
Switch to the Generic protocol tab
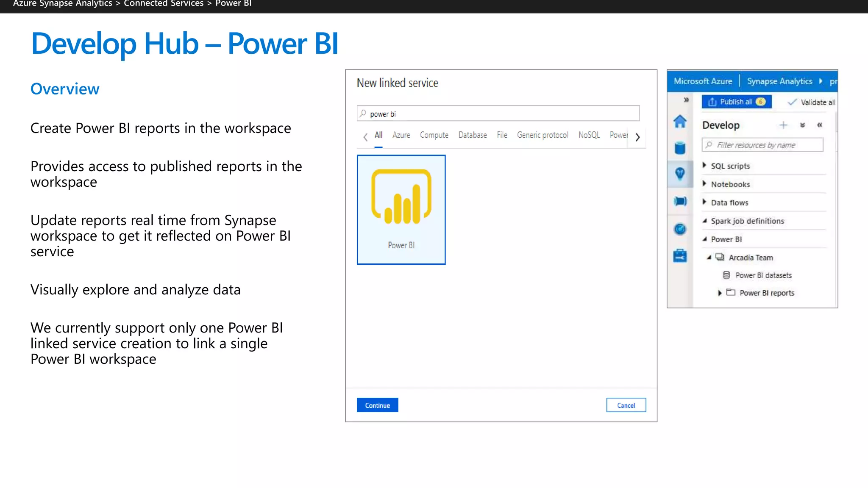pyautogui.click(x=542, y=135)
